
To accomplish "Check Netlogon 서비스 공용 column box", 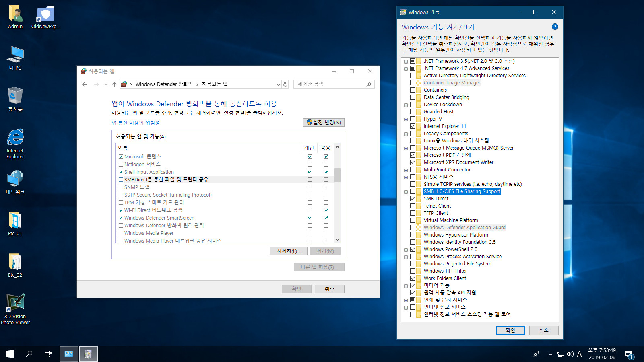I will point(326,165).
